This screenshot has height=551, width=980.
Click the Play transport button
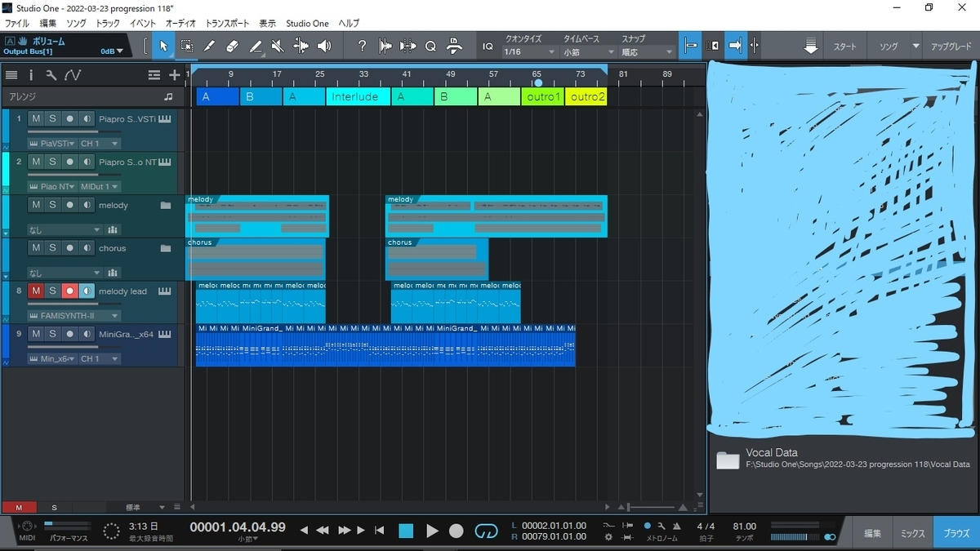pyautogui.click(x=433, y=531)
